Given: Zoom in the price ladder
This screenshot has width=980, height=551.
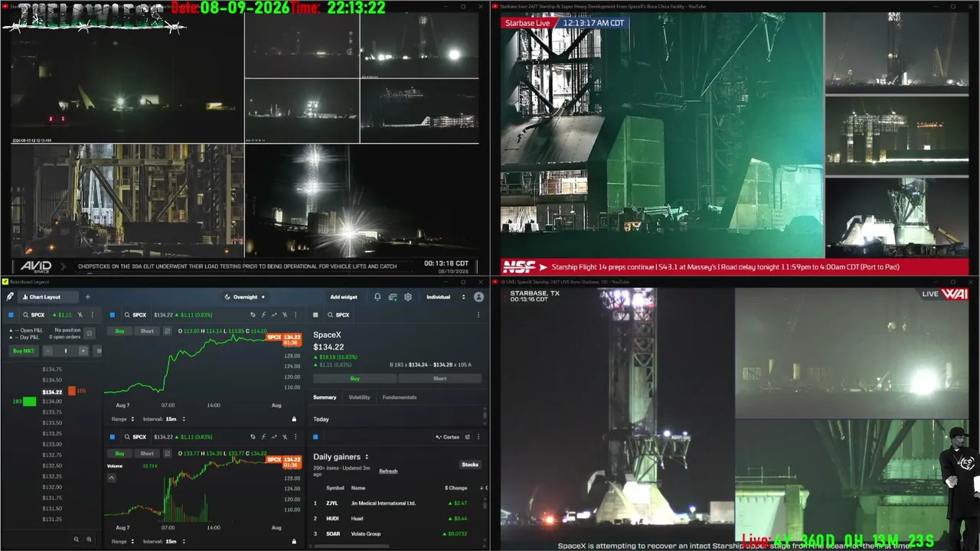Looking at the screenshot, I should tap(89, 540).
